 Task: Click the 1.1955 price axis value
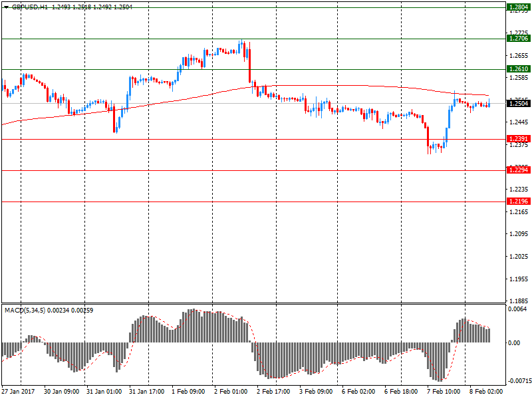tap(519, 279)
